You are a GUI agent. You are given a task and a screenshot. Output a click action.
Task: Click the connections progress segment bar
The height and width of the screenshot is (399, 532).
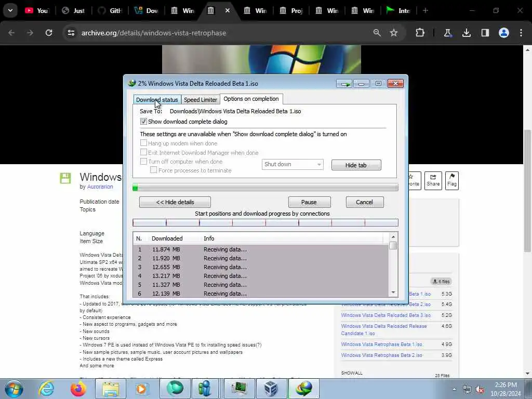(265, 222)
